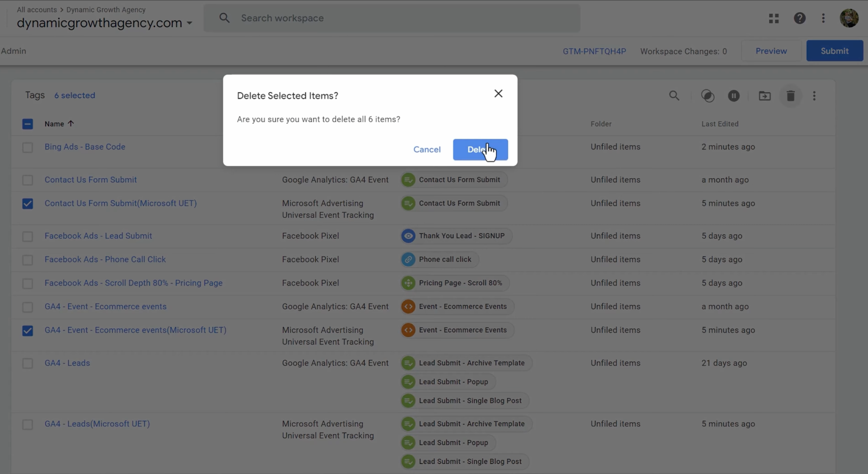Check GA4 - Event - Ecommerce events checkbox
The image size is (868, 474).
coord(28,307)
